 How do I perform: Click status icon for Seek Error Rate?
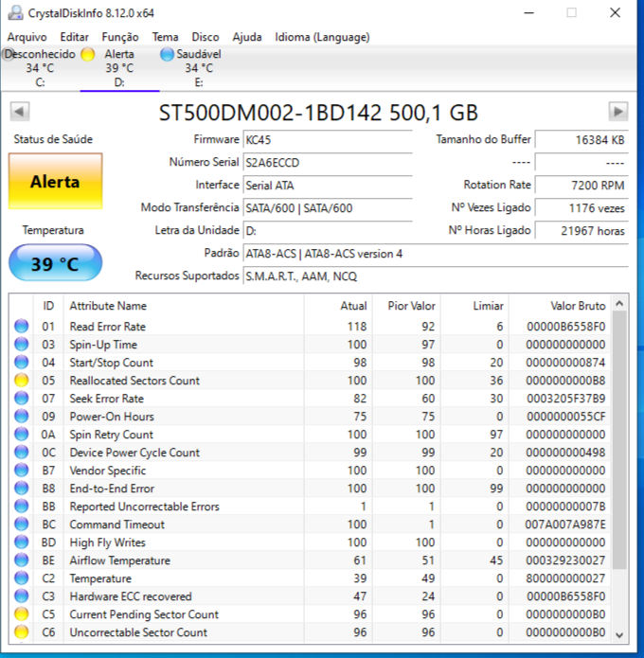(x=22, y=399)
